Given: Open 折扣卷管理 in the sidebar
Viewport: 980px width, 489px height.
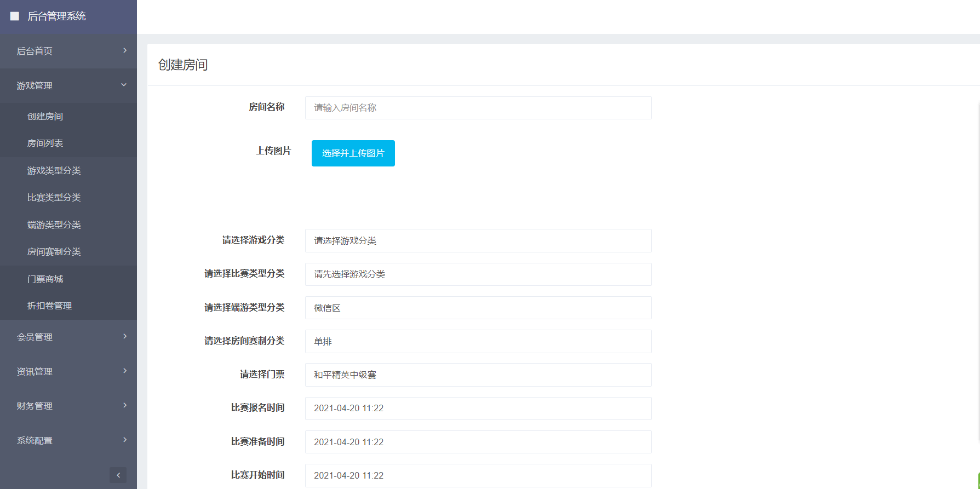Looking at the screenshot, I should click(49, 306).
